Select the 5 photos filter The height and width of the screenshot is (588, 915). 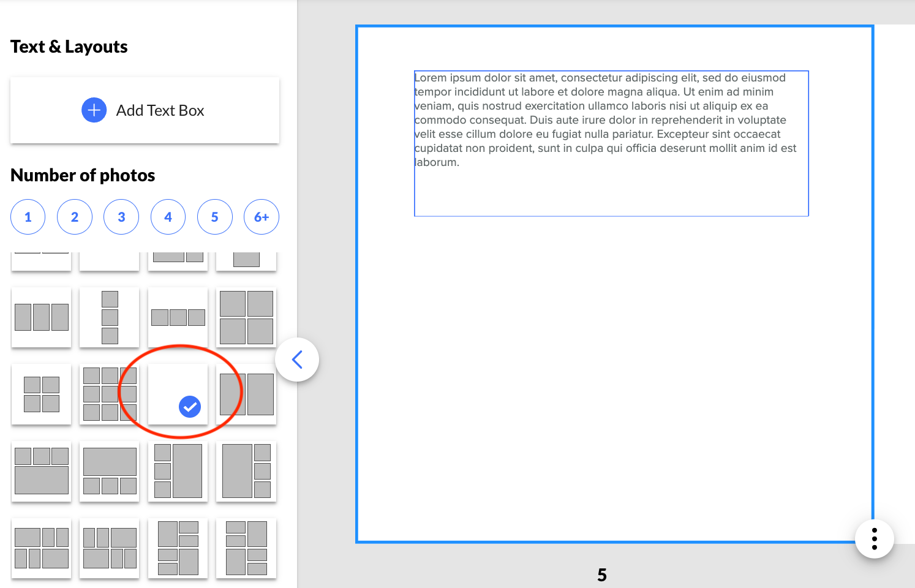[x=214, y=217]
